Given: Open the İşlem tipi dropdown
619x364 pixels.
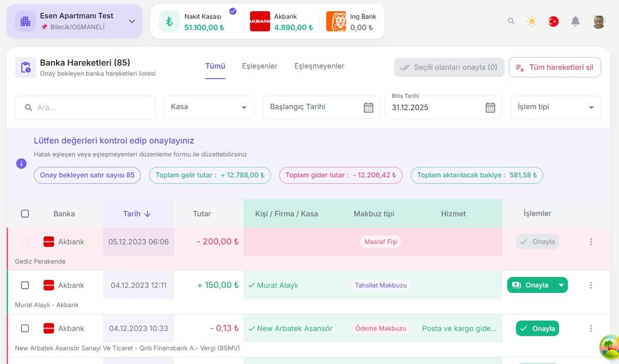Looking at the screenshot, I should pos(555,107).
